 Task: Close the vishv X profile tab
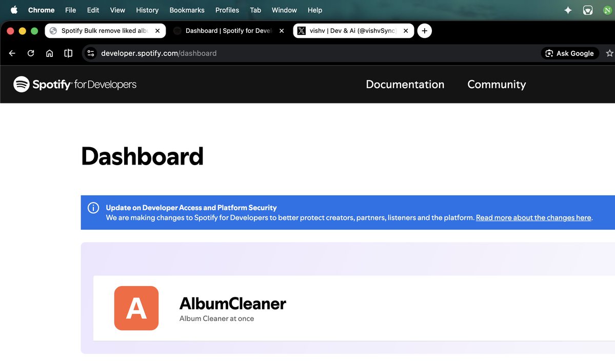coord(406,31)
